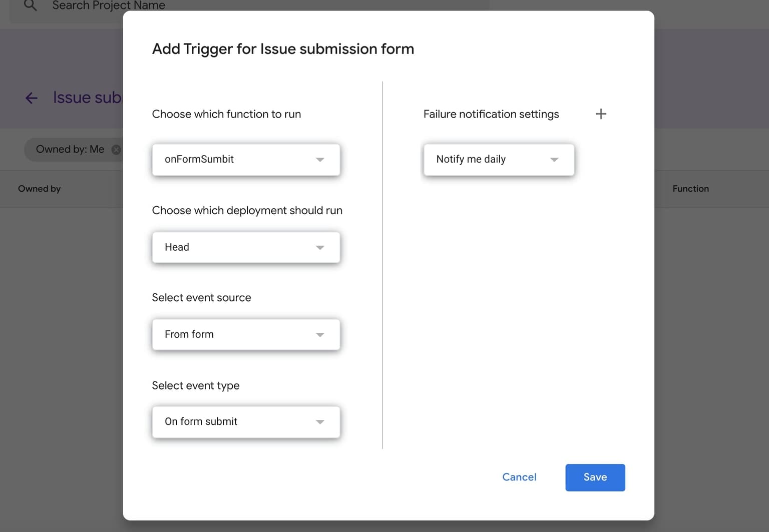Viewport: 769px width, 532px height.
Task: Remove the Owned by: Me filter chip
Action: point(116,150)
